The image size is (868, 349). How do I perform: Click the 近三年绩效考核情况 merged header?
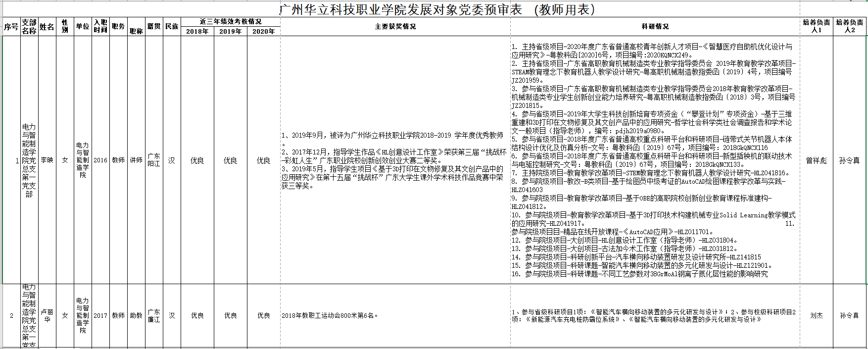[231, 22]
